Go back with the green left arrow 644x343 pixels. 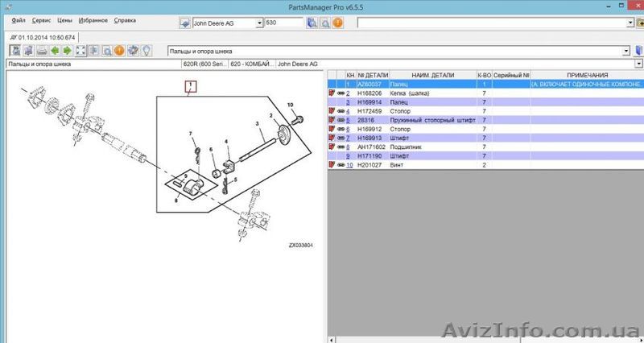coord(54,51)
